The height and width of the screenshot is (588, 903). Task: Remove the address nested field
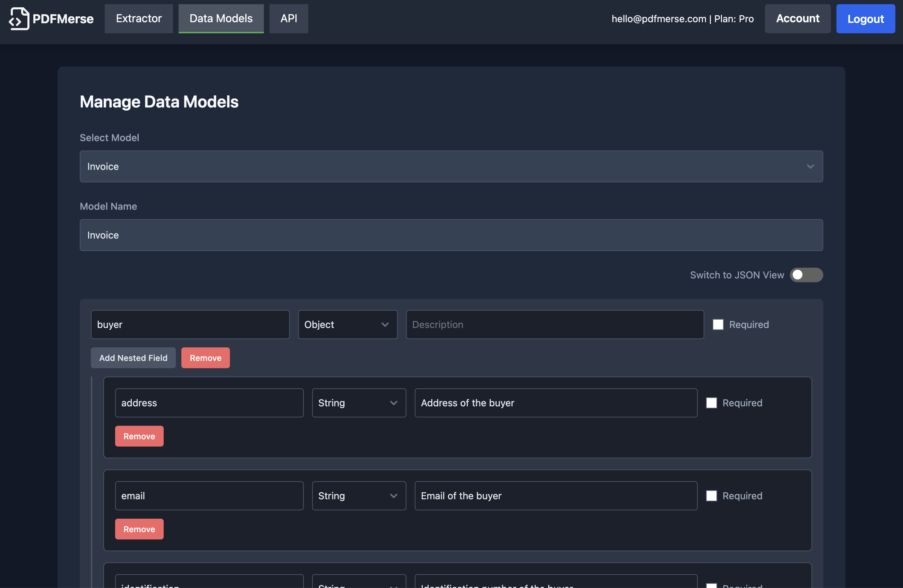coord(139,436)
